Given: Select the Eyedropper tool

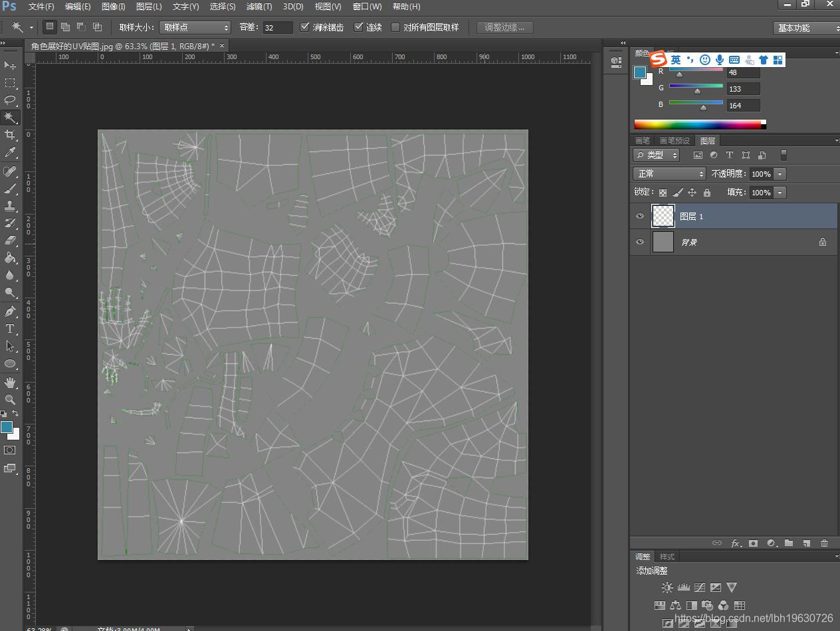Looking at the screenshot, I should click(x=10, y=153).
